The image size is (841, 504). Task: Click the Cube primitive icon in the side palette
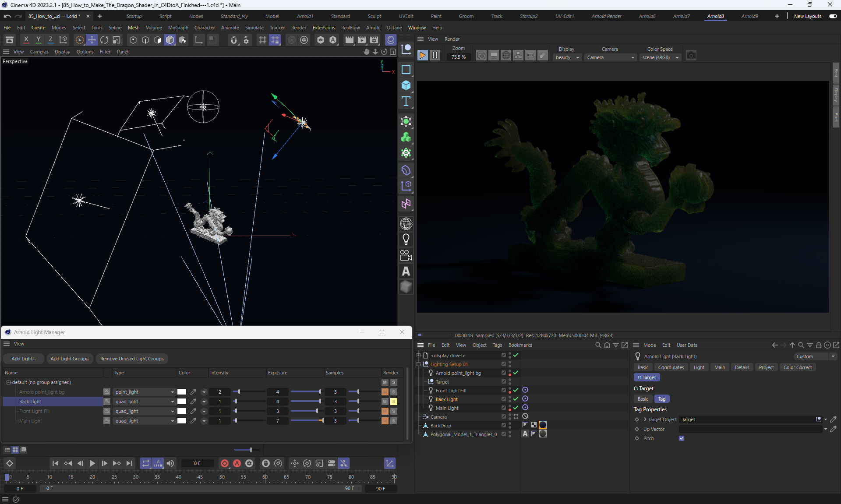click(406, 85)
